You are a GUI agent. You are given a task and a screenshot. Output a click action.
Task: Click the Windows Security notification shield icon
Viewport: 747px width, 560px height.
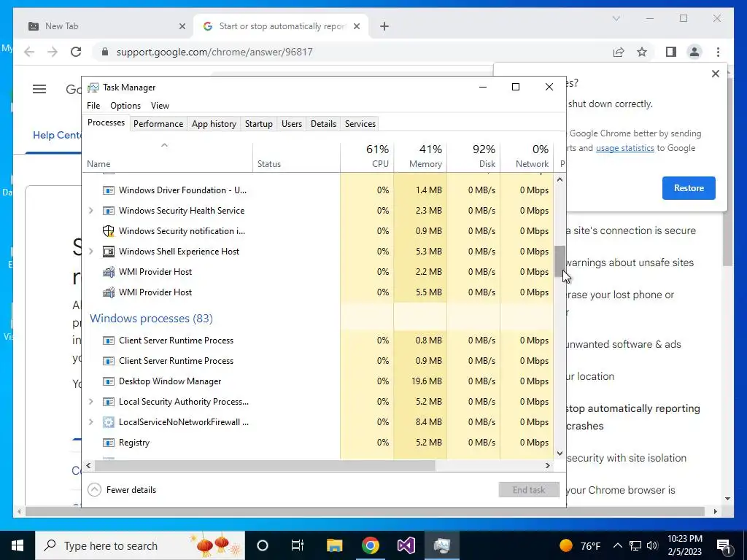pyautogui.click(x=109, y=231)
